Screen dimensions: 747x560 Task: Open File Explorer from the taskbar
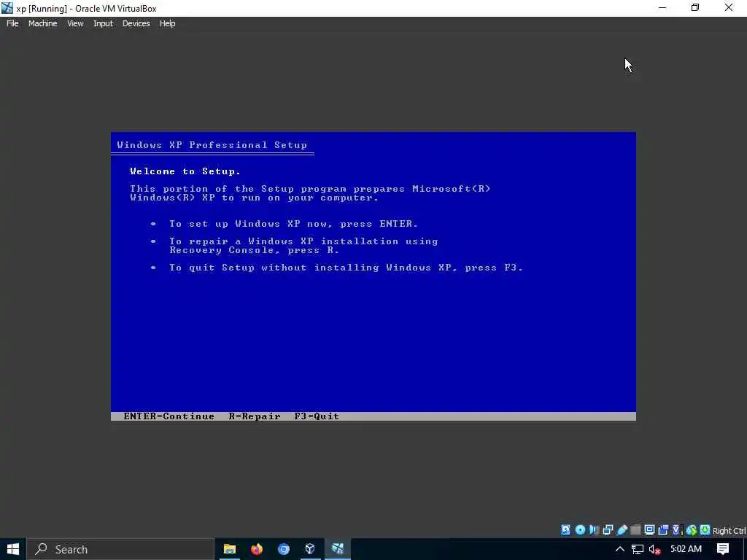point(230,549)
